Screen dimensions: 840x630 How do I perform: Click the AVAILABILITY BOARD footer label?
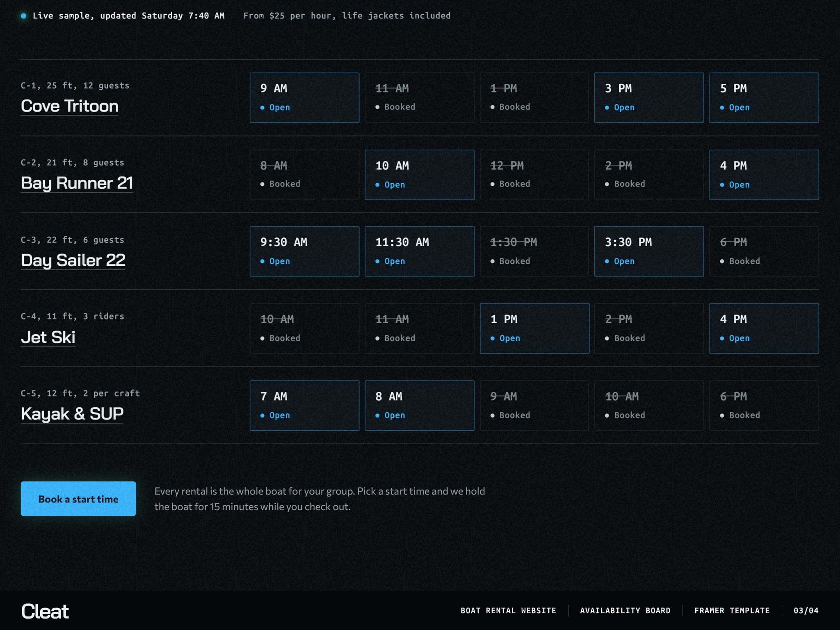point(625,611)
